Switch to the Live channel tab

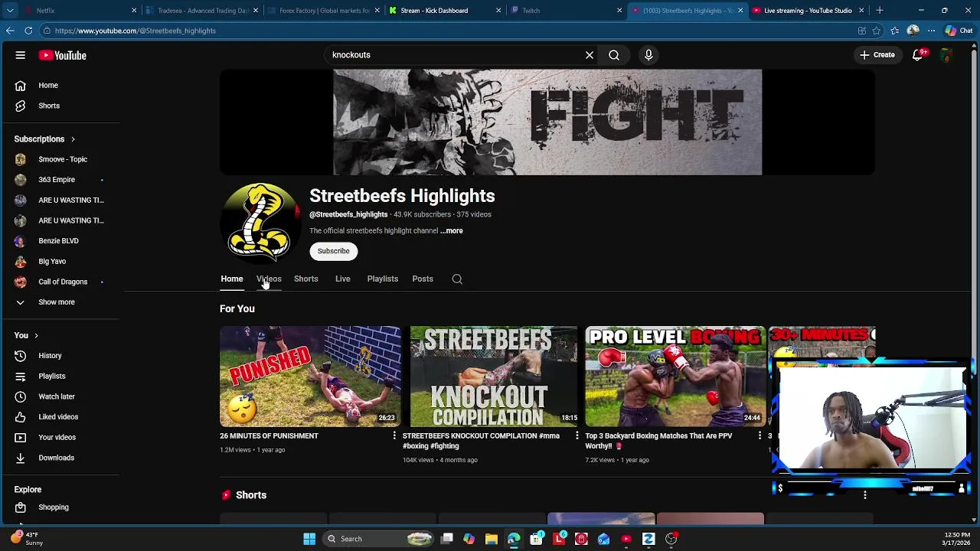(x=342, y=279)
